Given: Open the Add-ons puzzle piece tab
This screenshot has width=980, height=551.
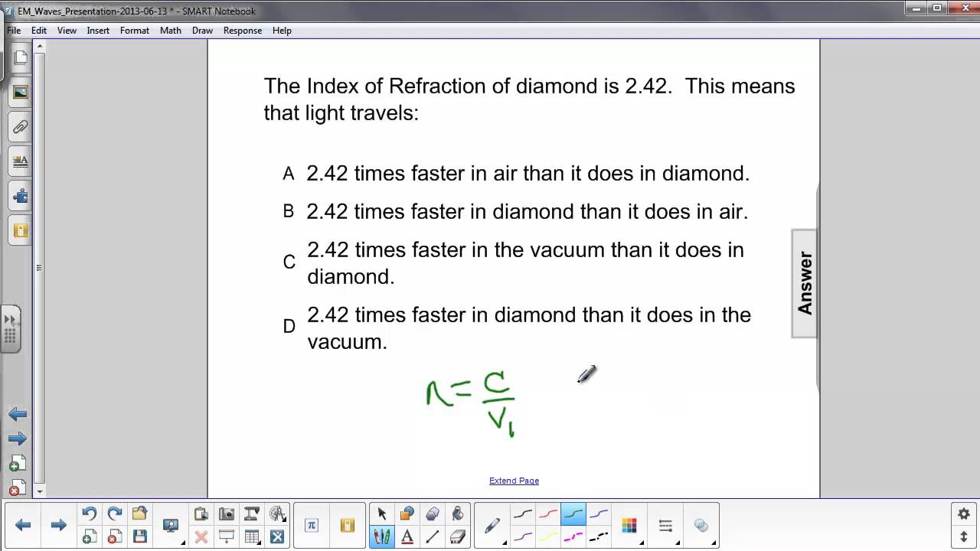Looking at the screenshot, I should [21, 196].
